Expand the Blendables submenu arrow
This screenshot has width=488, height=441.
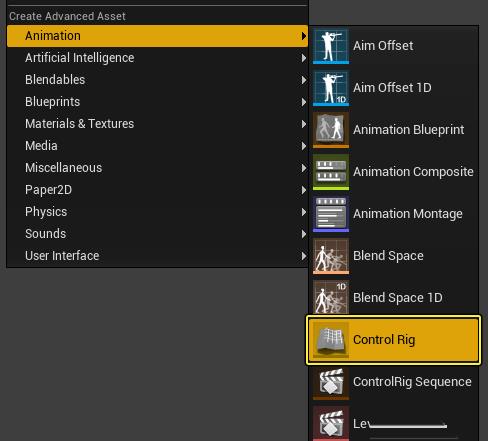pyautogui.click(x=303, y=80)
